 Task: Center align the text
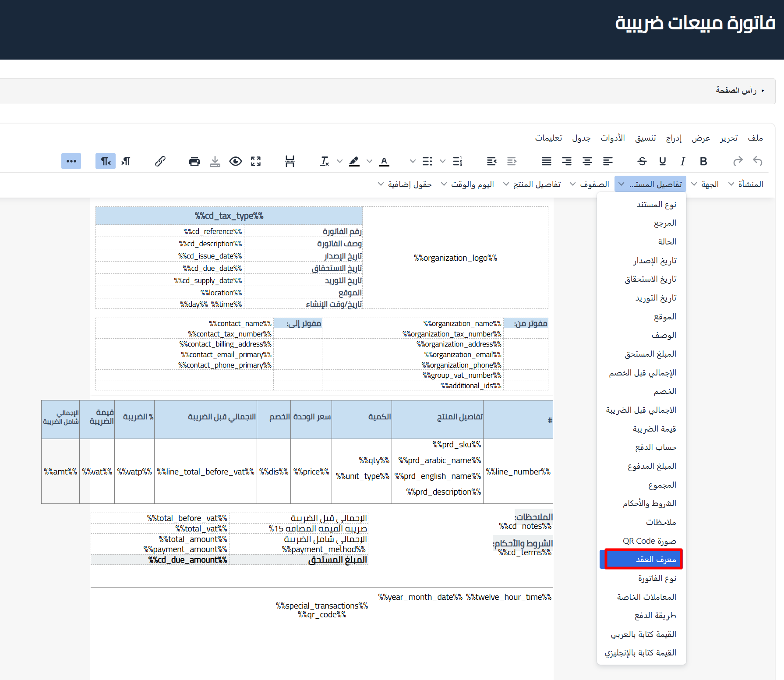click(587, 161)
